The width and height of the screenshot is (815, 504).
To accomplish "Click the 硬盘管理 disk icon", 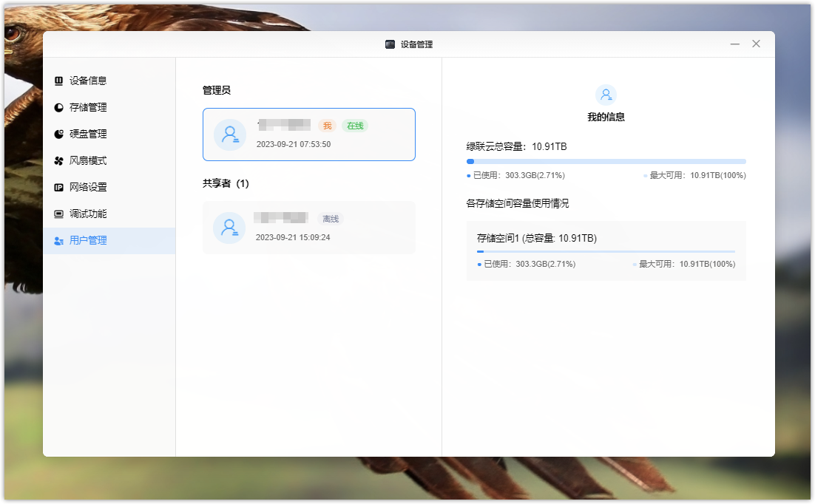I will click(59, 134).
